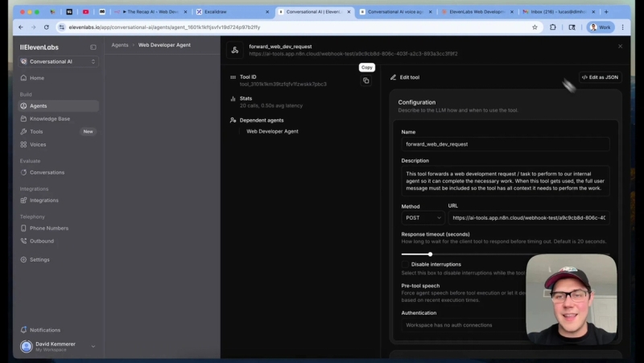Click the webcam video thumbnail
Image resolution: width=644 pixels, height=363 pixels.
tap(572, 299)
